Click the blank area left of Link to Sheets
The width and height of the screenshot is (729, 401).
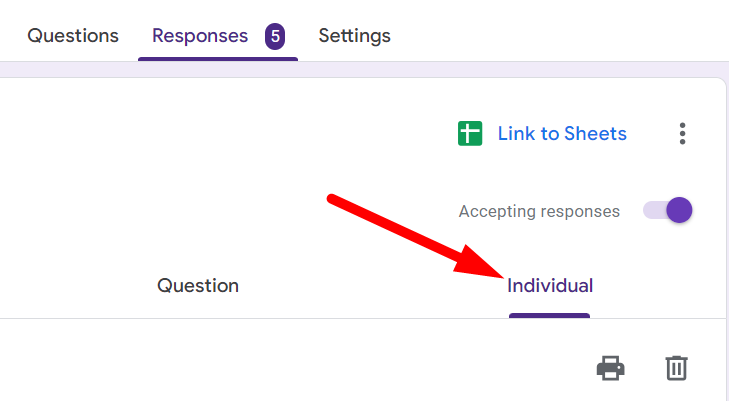click(x=250, y=134)
